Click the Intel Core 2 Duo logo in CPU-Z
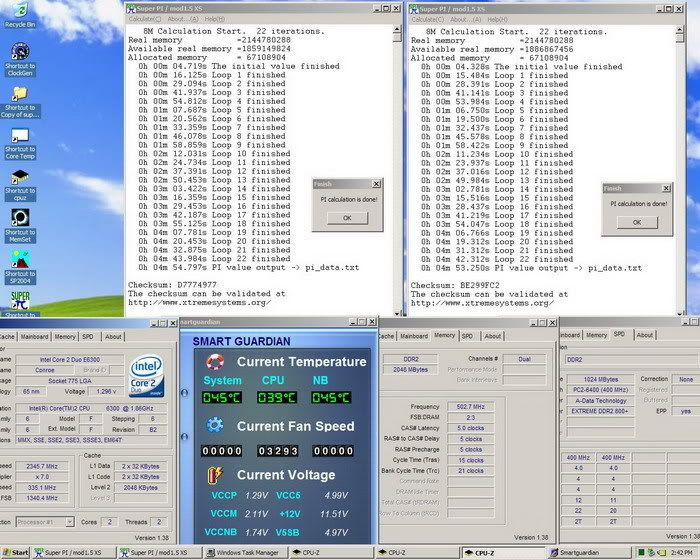 coord(146,376)
